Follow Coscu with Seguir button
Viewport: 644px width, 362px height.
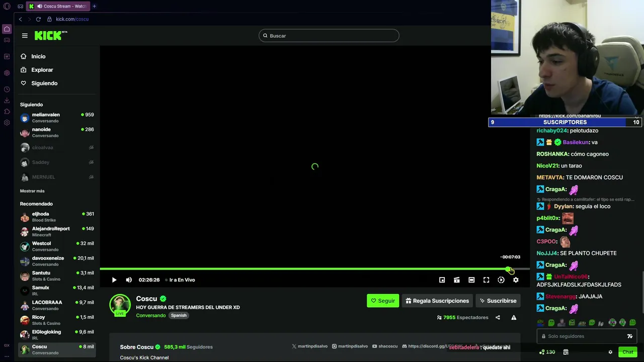[x=383, y=301]
